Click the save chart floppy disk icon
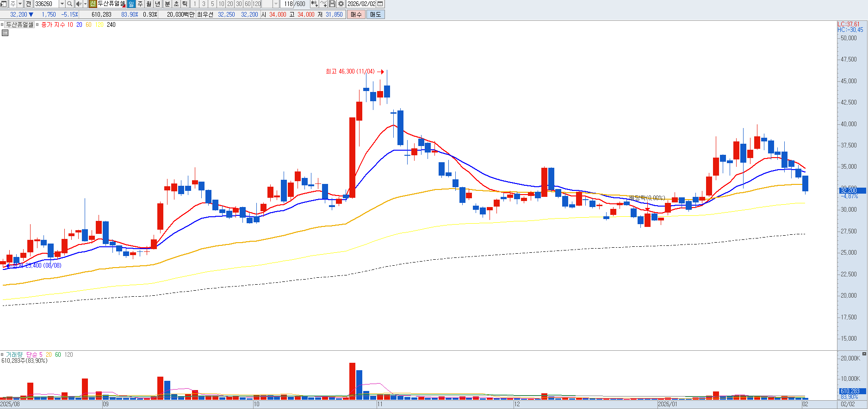Viewport: 868px width, 409px height. pos(332,4)
